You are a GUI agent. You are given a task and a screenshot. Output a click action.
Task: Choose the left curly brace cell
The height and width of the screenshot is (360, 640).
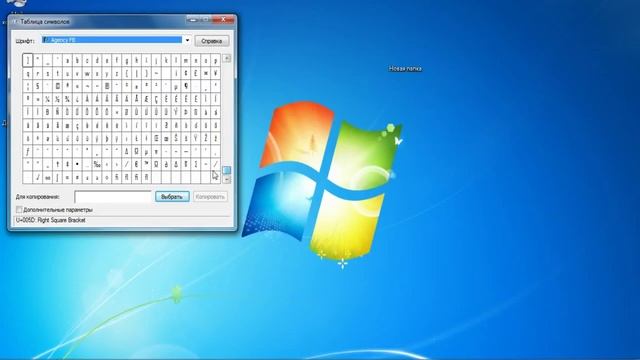(x=126, y=73)
